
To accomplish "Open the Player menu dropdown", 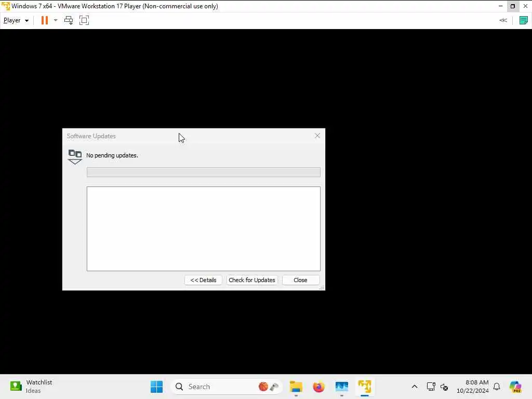I will (x=16, y=20).
